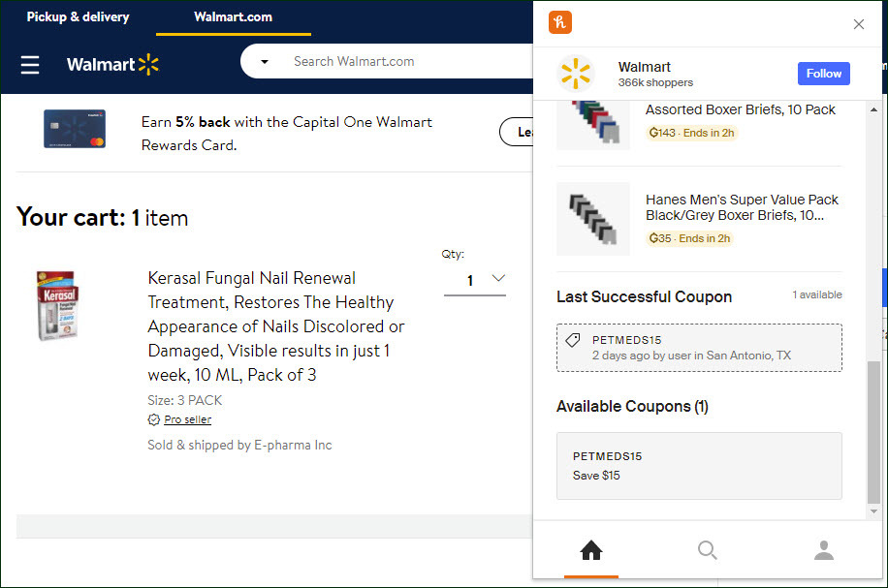Open the Kerasal Fungal Nail Renewal product title
Image resolution: width=888 pixels, height=588 pixels.
(276, 326)
